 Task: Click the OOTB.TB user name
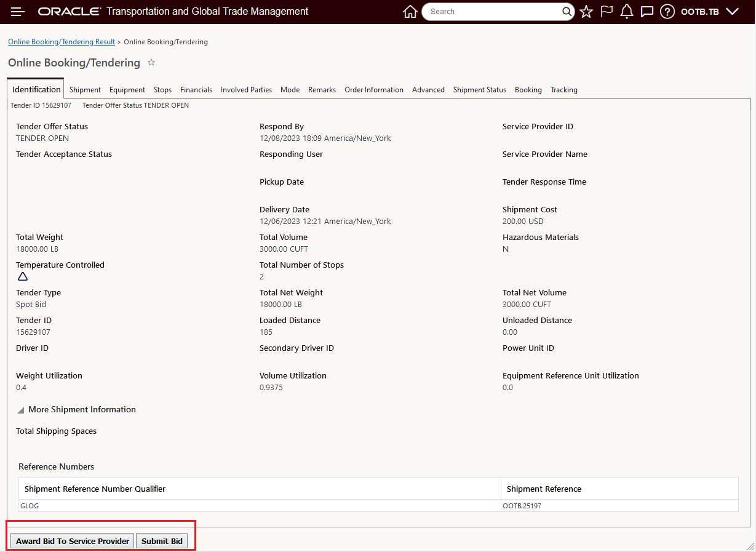tap(700, 12)
